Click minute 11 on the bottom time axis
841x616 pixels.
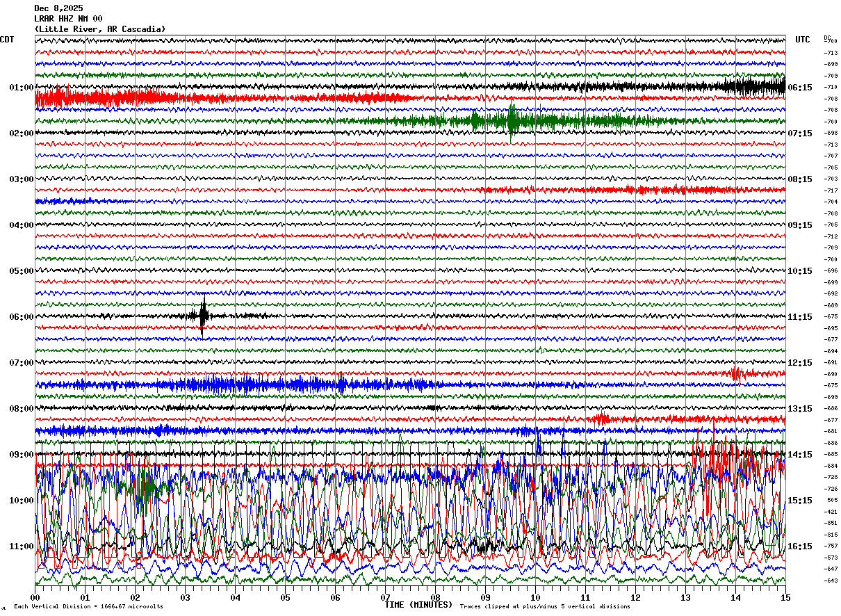pyautogui.click(x=585, y=597)
